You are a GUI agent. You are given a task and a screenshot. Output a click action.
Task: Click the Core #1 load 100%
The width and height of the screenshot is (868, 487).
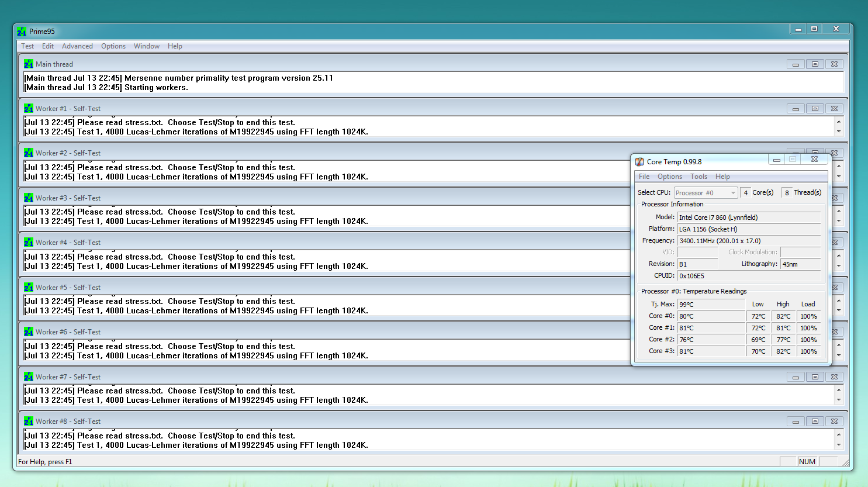pyautogui.click(x=808, y=328)
